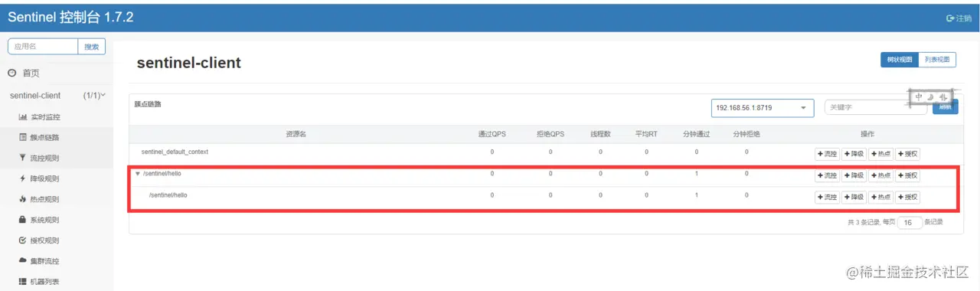
Task: Switch to 列表视图 list view
Action: (937, 60)
